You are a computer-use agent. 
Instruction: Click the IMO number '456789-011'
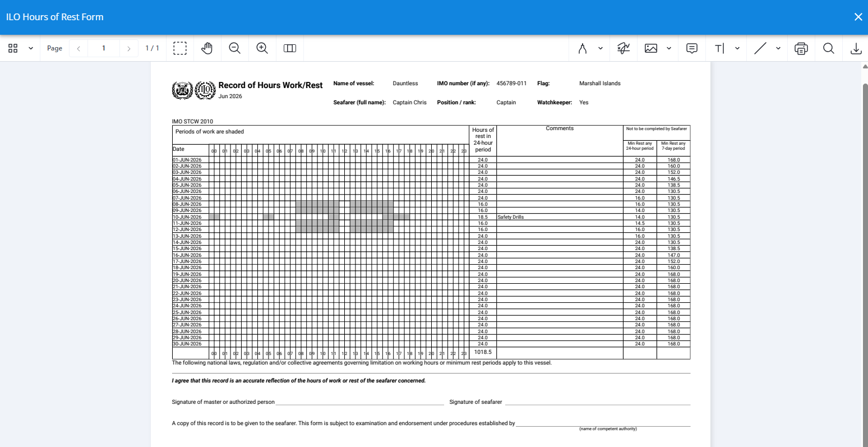pos(511,84)
